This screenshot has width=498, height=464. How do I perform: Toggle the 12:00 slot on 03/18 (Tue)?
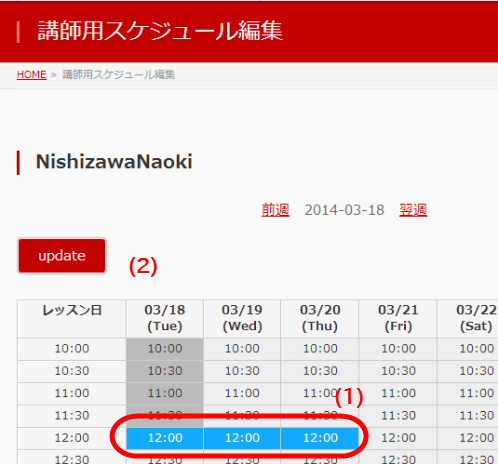(x=165, y=438)
